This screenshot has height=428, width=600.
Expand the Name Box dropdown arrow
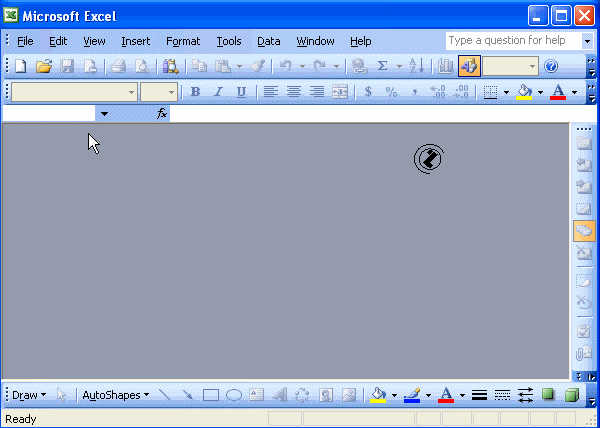click(104, 114)
